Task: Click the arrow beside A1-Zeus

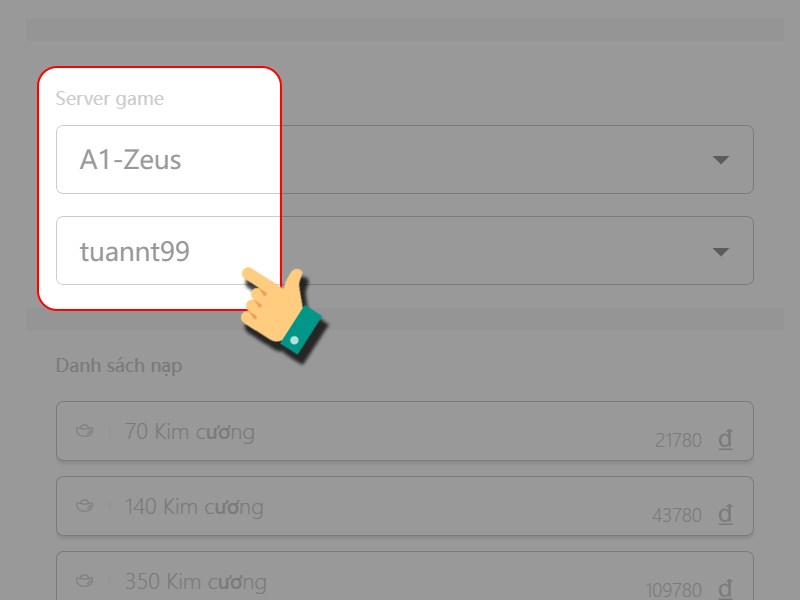Action: click(x=720, y=160)
